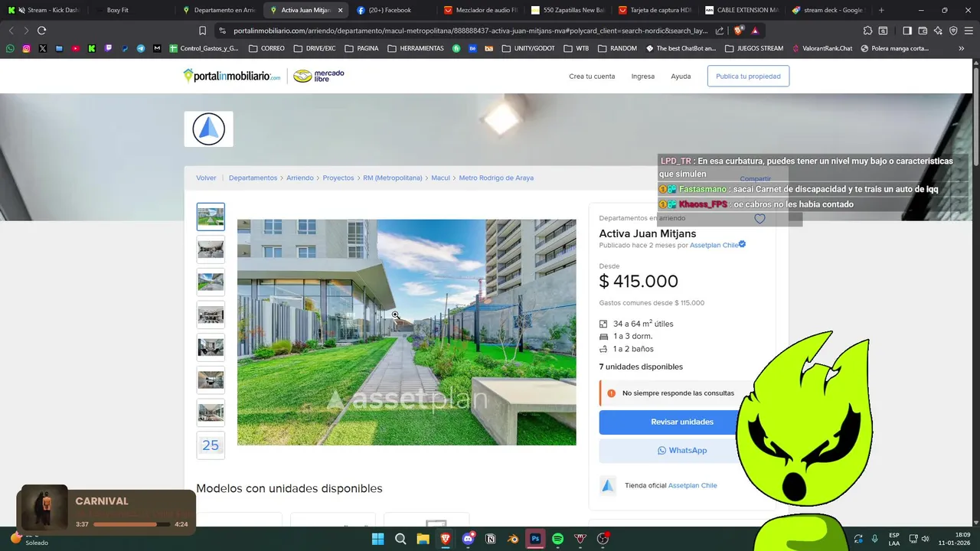
Task: Open the Ayuda link
Action: pyautogui.click(x=681, y=77)
